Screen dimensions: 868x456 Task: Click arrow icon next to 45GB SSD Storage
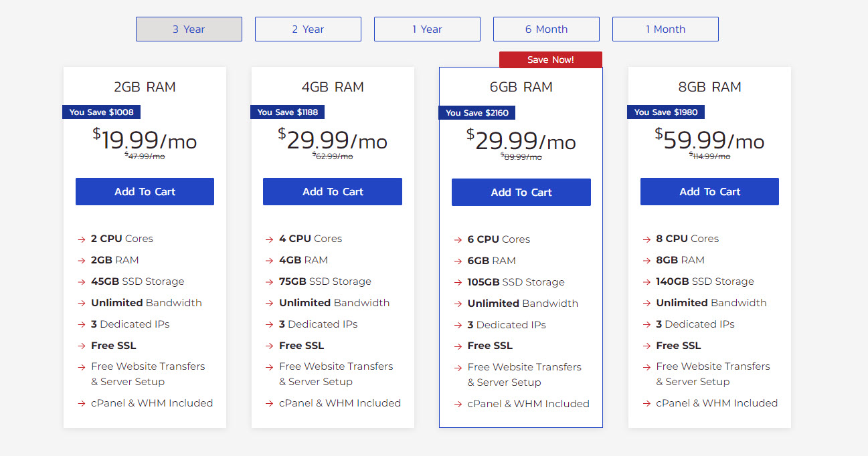[81, 282]
